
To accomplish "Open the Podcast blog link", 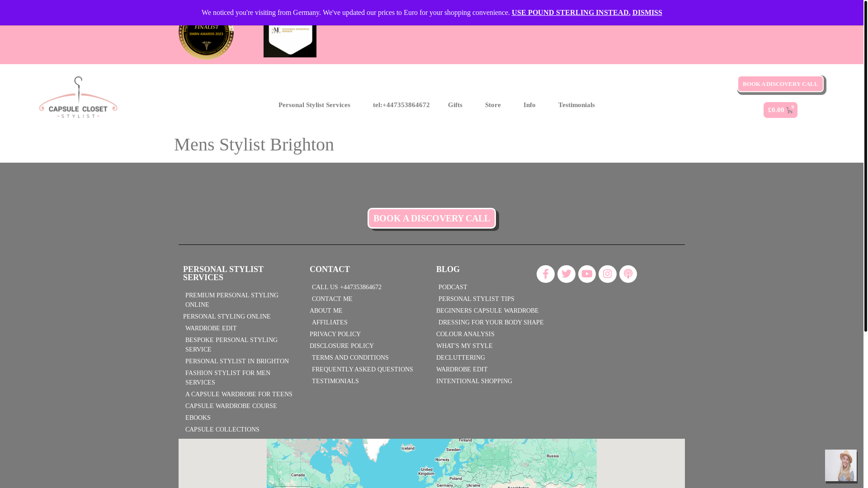I will (x=453, y=287).
